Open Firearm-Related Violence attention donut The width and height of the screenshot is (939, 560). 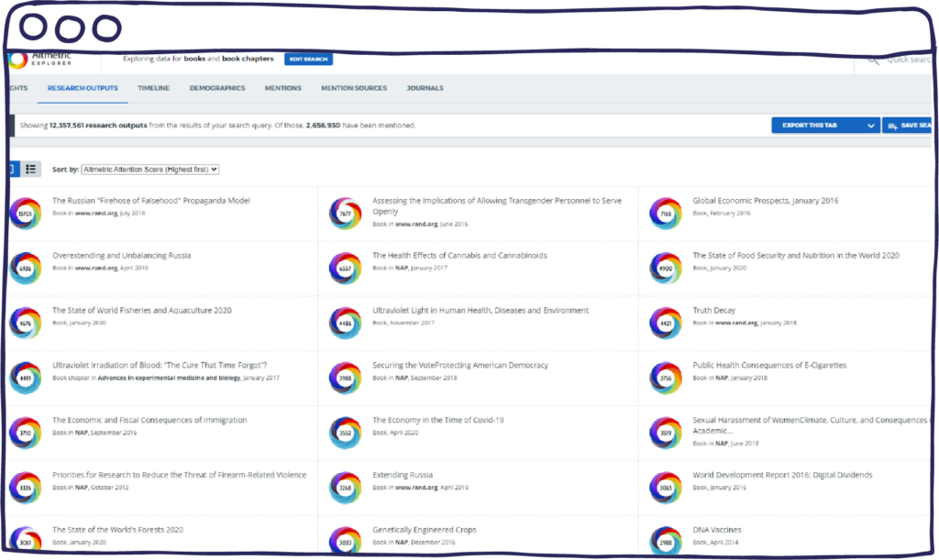pos(25,488)
